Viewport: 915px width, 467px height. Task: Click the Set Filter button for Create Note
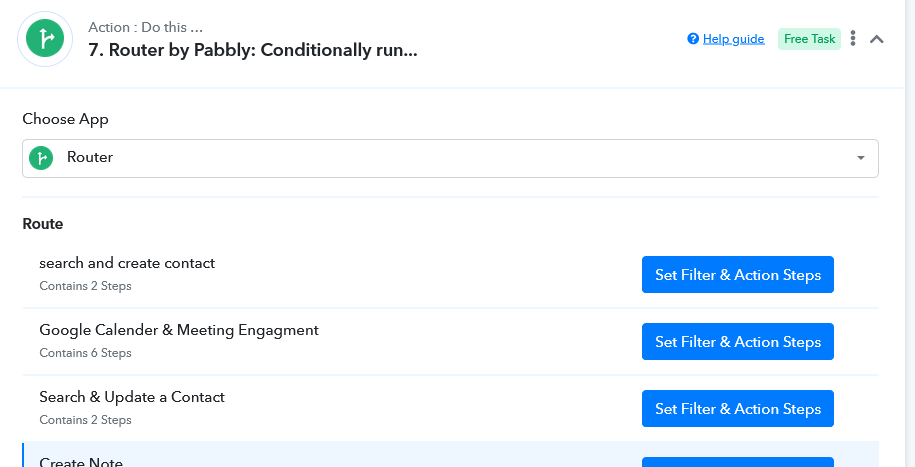pyautogui.click(x=738, y=462)
